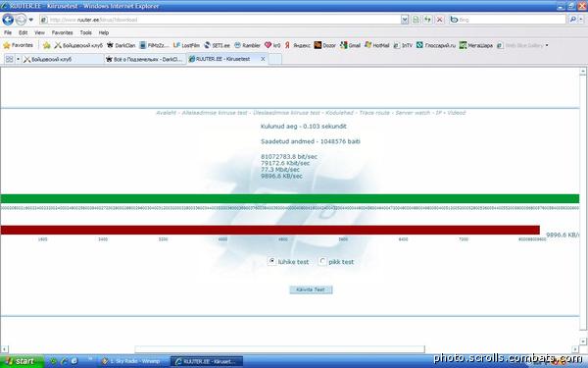Click the Internet Explorer quick launch icon

point(64,361)
